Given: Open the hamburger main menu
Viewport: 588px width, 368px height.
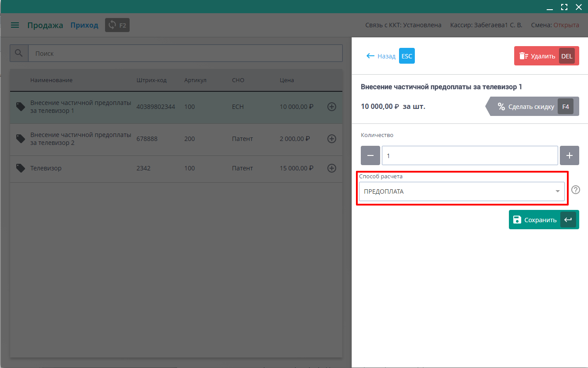Looking at the screenshot, I should click(15, 25).
